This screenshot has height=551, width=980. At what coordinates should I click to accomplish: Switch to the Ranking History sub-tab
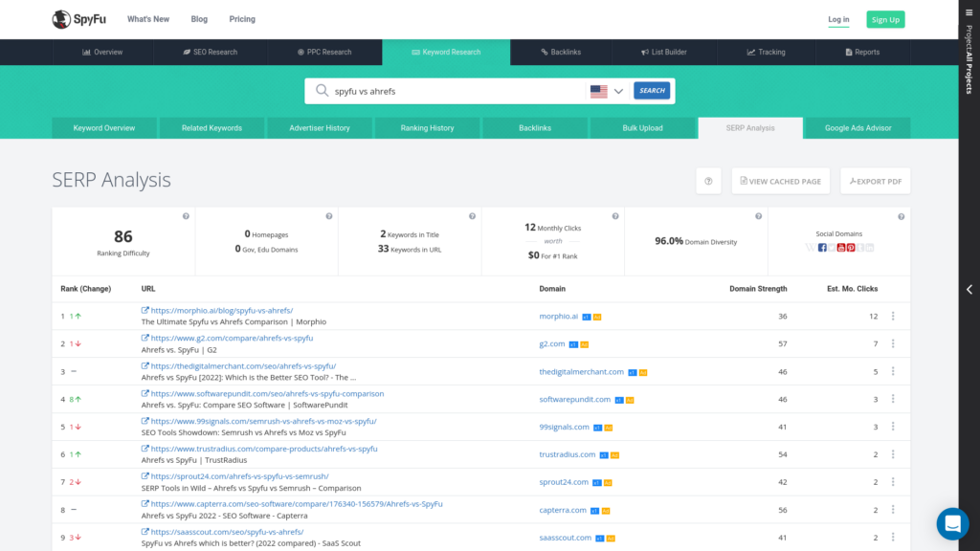pos(428,128)
